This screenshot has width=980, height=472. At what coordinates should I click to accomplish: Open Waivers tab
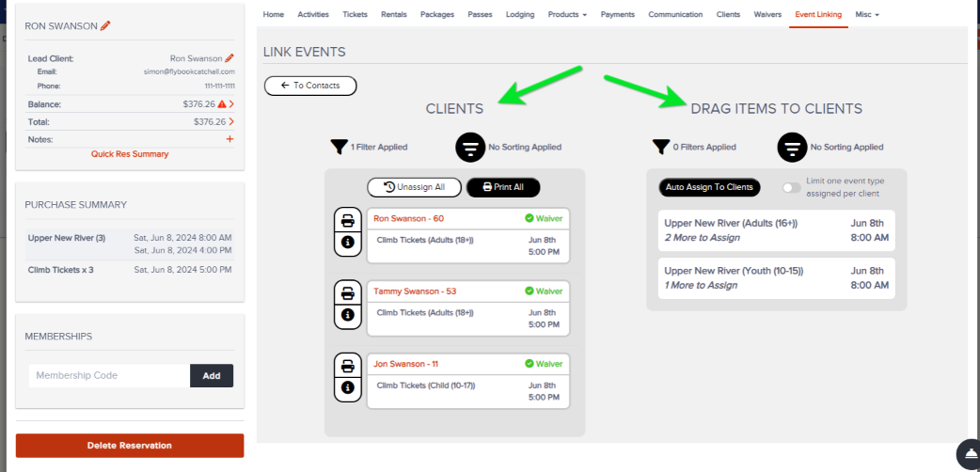click(767, 14)
